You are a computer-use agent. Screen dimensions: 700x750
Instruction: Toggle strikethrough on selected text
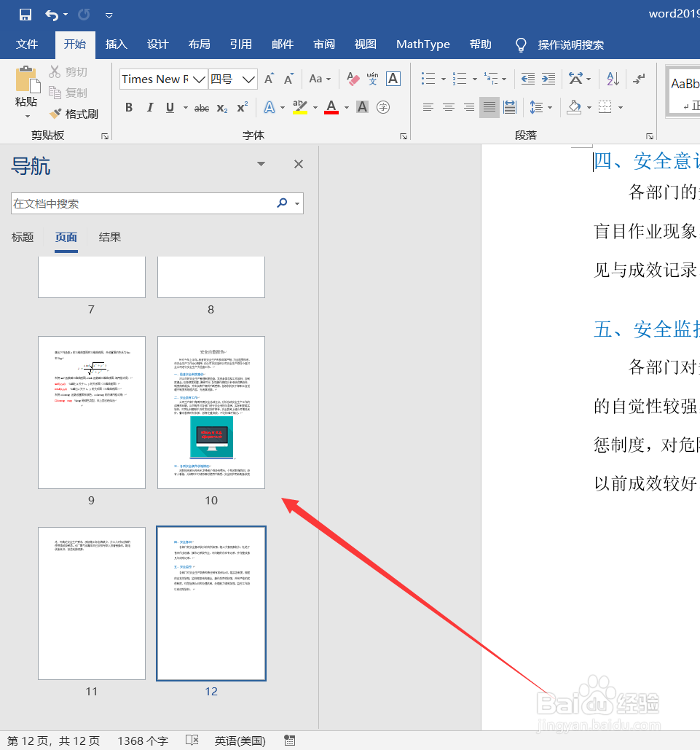(201, 107)
